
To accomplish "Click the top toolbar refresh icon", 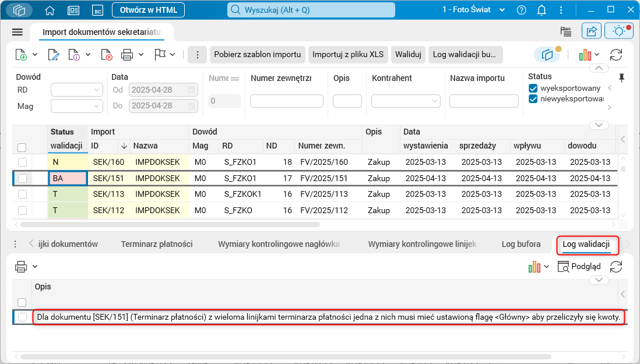I will click(x=616, y=55).
